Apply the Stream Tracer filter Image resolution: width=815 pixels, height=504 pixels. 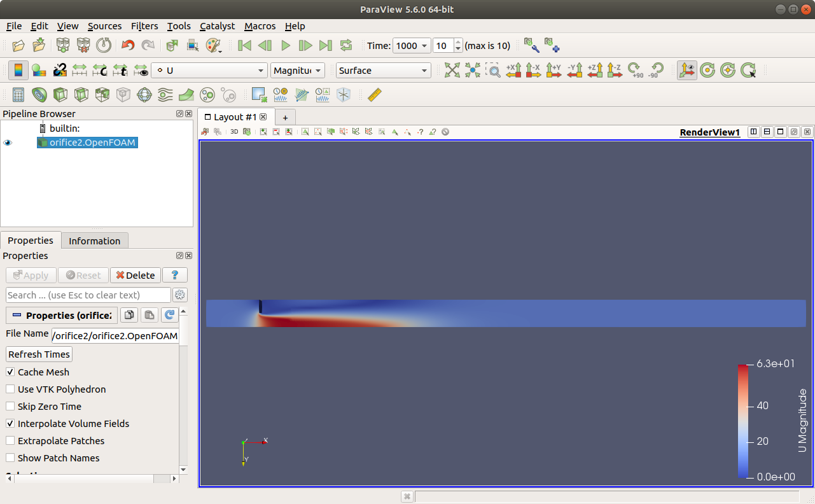tap(165, 95)
